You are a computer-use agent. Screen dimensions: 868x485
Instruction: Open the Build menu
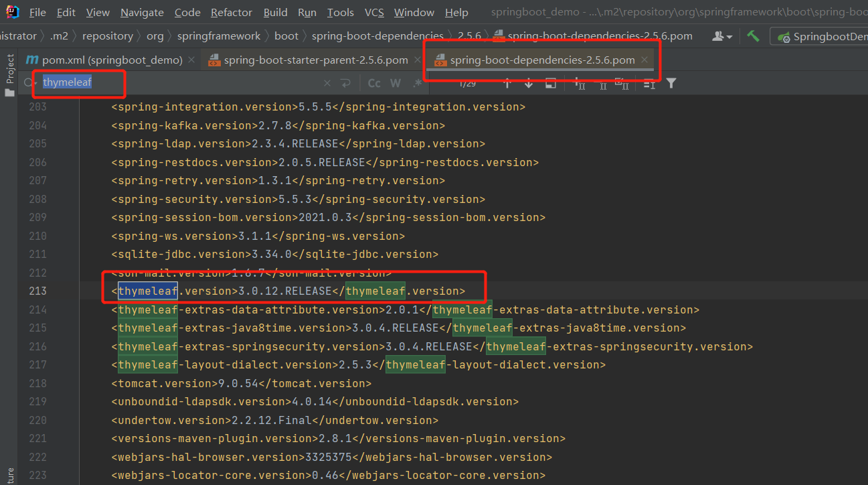[276, 12]
